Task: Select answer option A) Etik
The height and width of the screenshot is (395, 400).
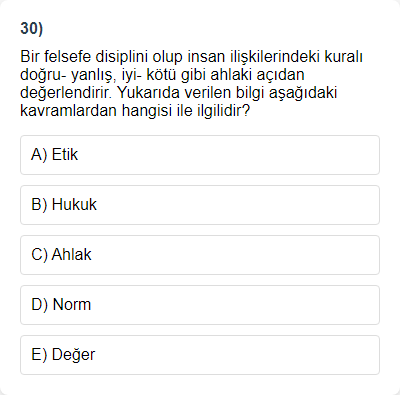Action: pyautogui.click(x=200, y=155)
